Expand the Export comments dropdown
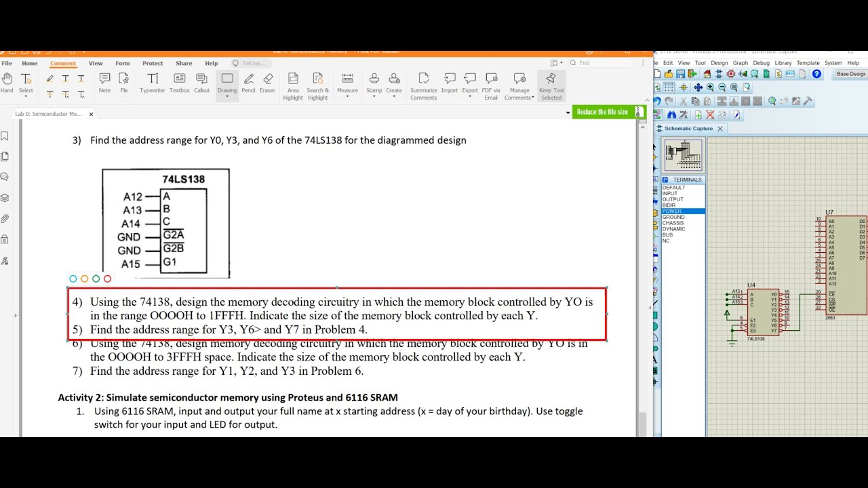Image resolution: width=868 pixels, height=488 pixels. [470, 96]
